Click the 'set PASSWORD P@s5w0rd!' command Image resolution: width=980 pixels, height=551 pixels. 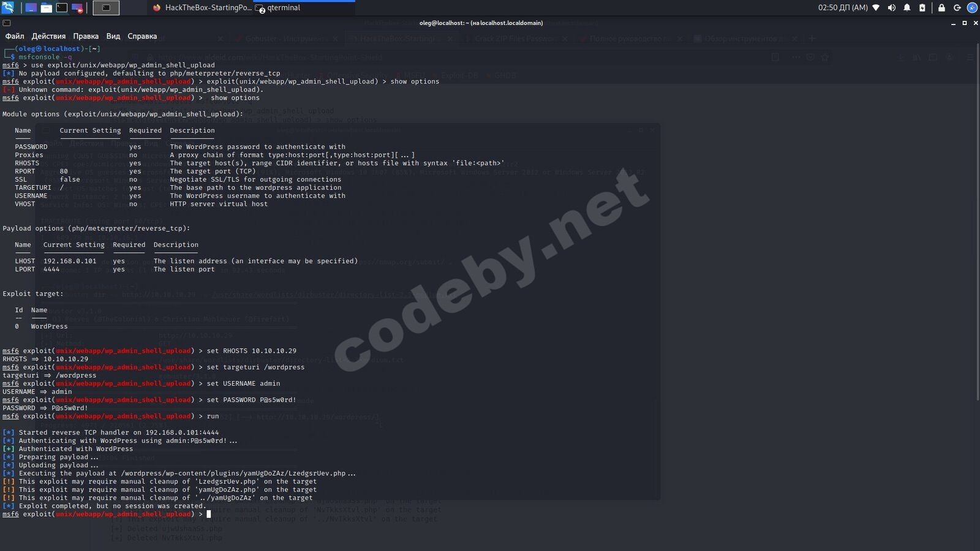251,400
